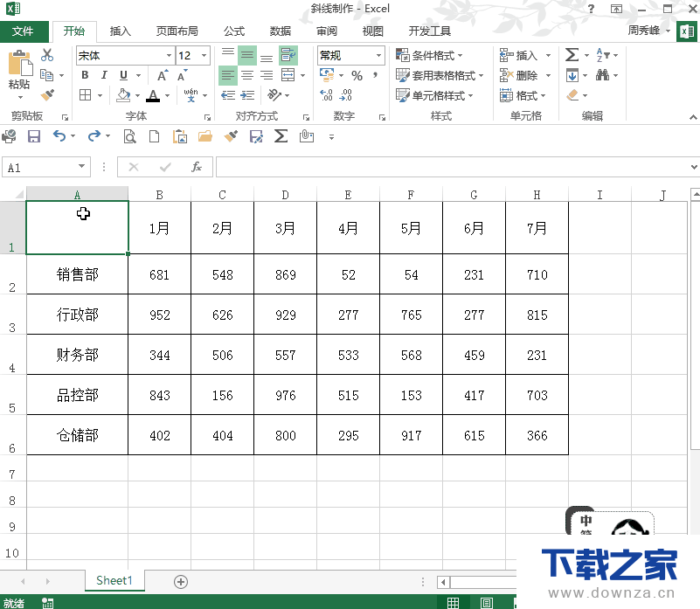700x609 pixels.
Task: Decrease decimal places
Action: coord(346,95)
